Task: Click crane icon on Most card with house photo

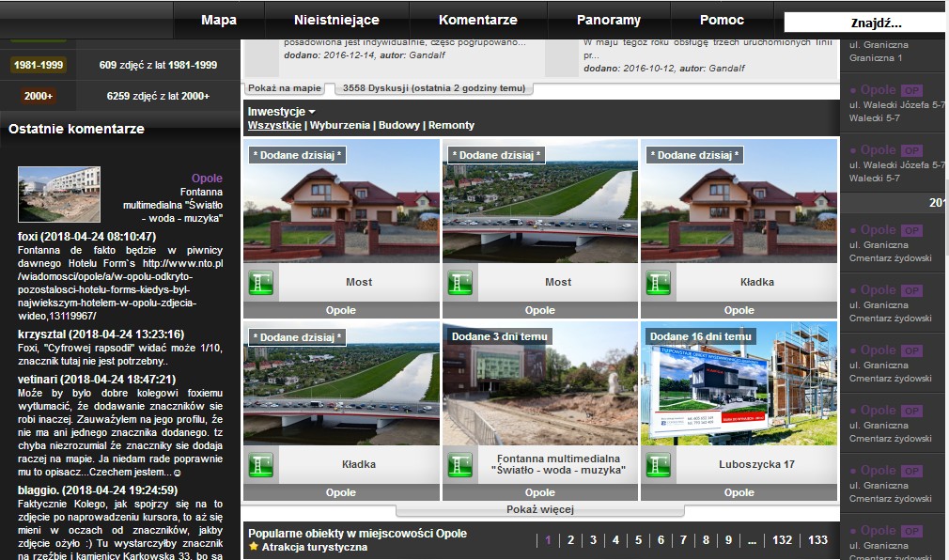Action: click(x=260, y=282)
